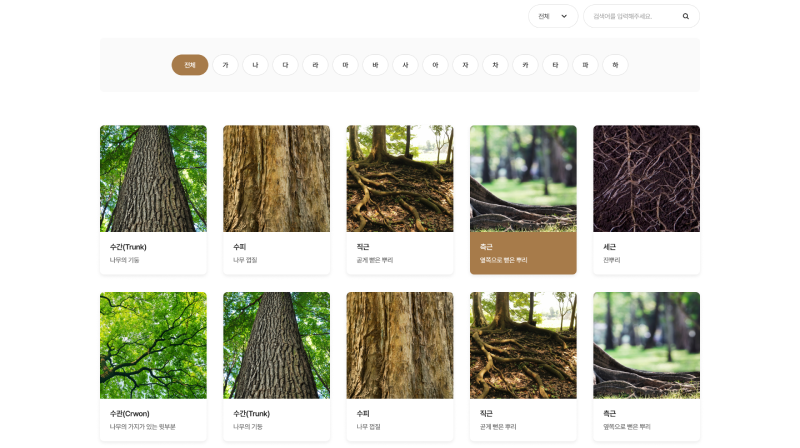
Task: Filter the glossary by 사
Action: pos(405,65)
